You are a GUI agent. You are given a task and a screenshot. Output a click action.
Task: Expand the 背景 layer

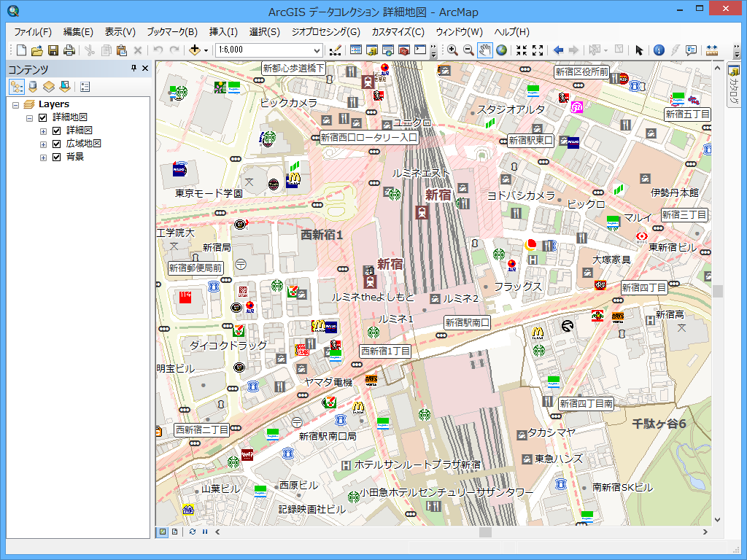[x=43, y=157]
